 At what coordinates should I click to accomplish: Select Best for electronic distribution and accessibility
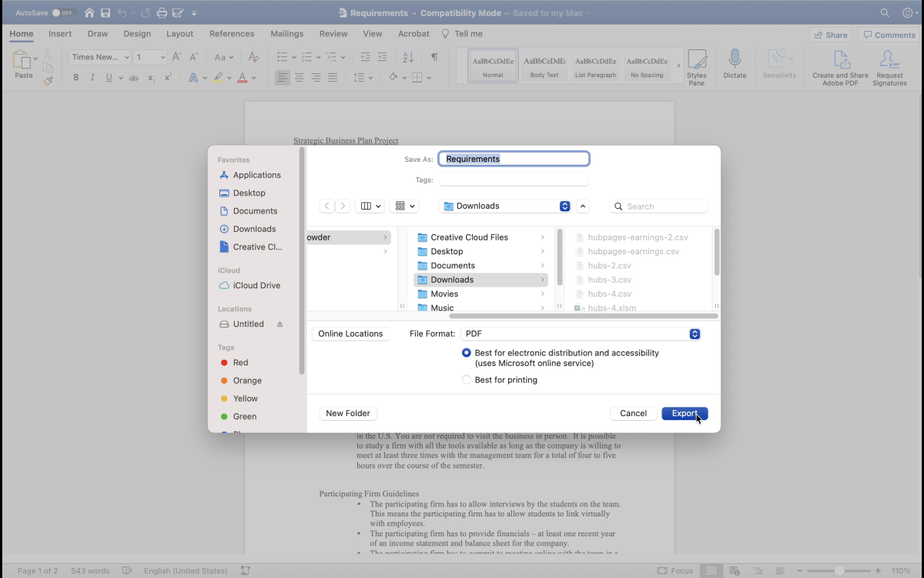coord(466,352)
